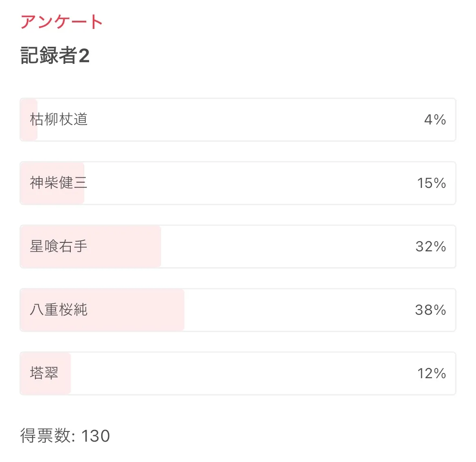
Task: Click the 記録者2 poll title
Action: (55, 56)
